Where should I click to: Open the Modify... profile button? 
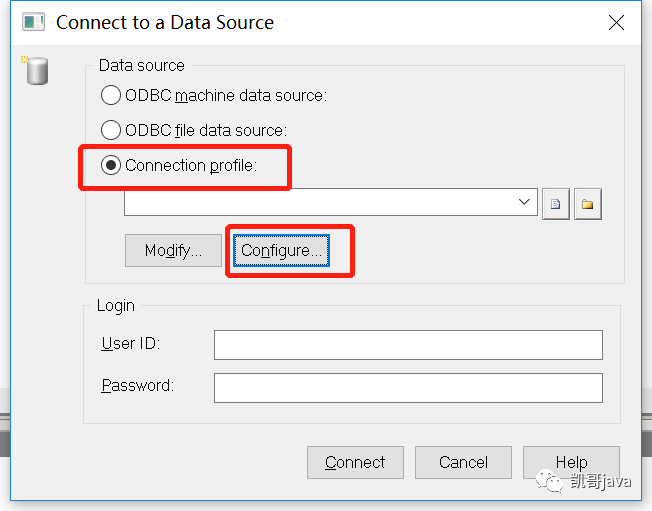[173, 250]
